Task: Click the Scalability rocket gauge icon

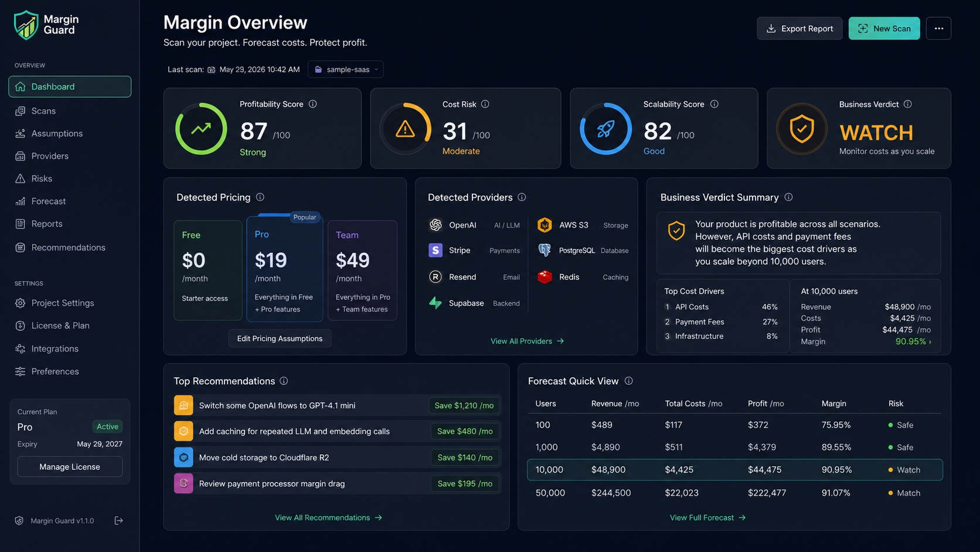Action: pos(605,129)
